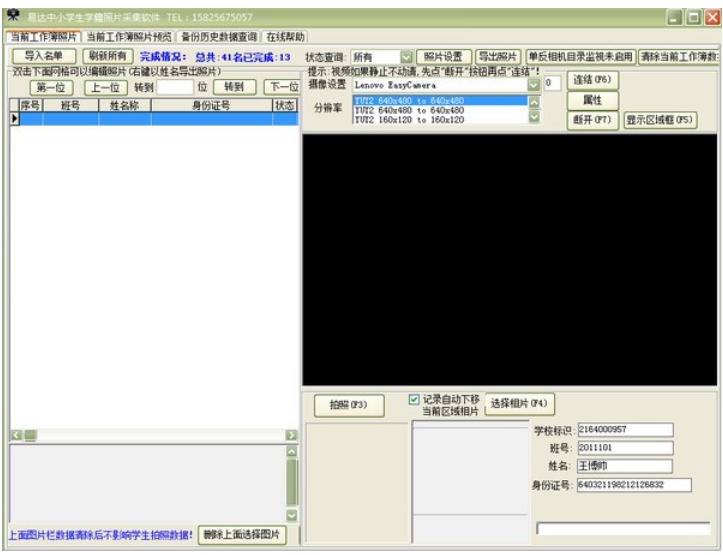
Task: Go to 第一位 record
Action: click(x=52, y=87)
